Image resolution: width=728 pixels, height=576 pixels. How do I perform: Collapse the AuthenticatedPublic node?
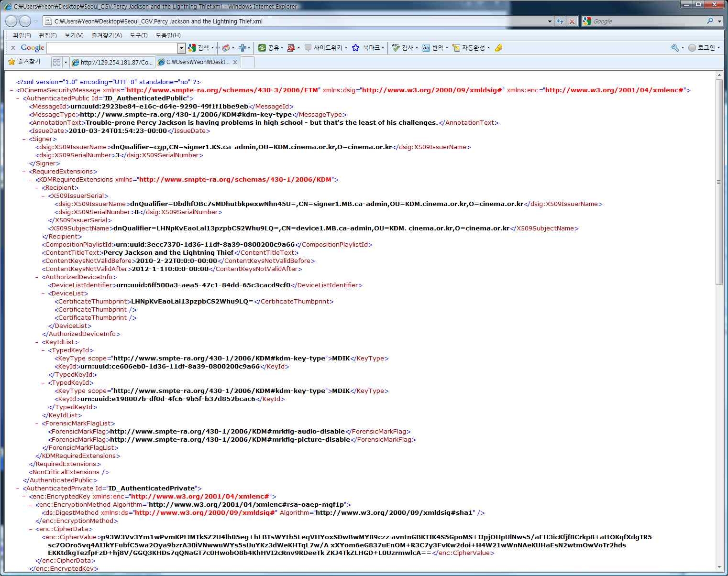pos(18,98)
